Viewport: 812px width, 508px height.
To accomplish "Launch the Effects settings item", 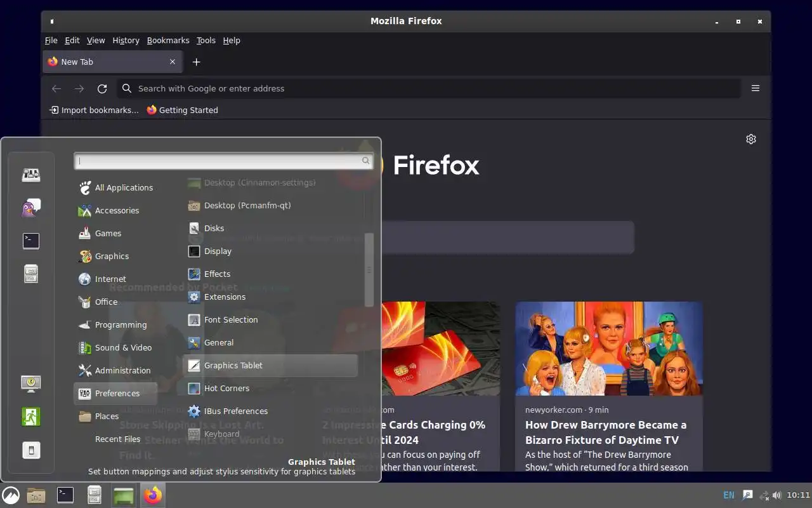I will click(x=270, y=274).
